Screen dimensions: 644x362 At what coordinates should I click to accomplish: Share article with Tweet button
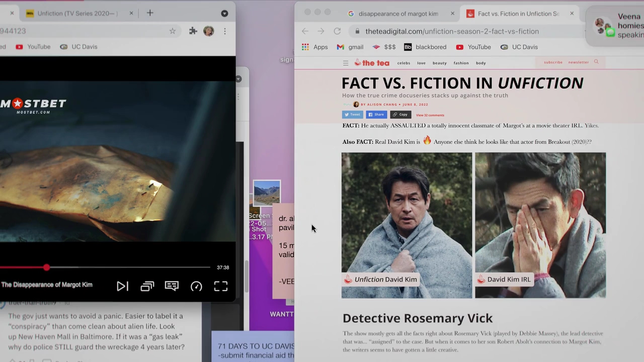click(352, 115)
